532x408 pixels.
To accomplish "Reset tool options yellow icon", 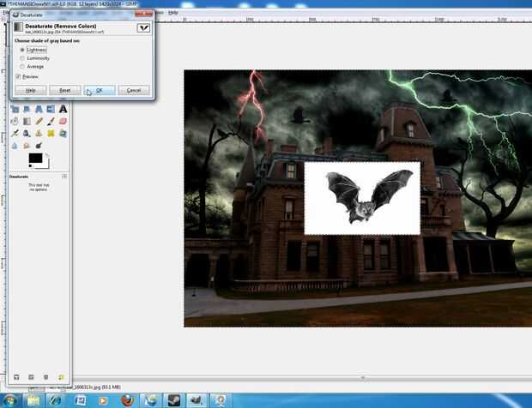I will point(61,377).
